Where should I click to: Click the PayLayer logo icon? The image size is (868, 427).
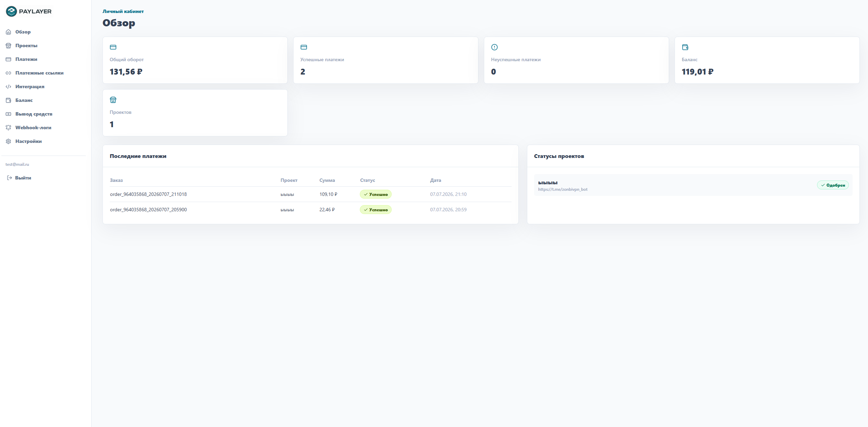pos(11,11)
